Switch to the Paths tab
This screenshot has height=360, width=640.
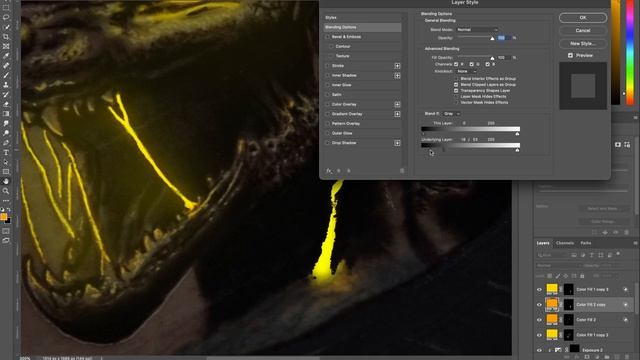586,243
